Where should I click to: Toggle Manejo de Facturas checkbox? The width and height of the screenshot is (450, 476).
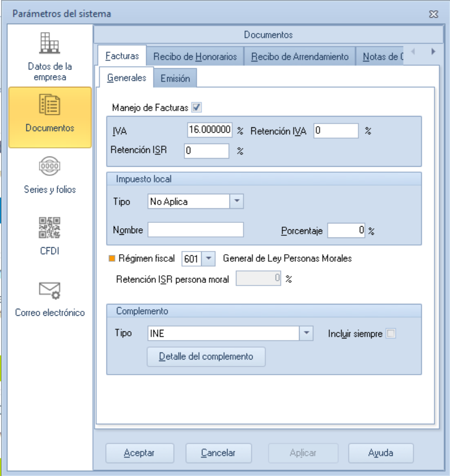196,107
